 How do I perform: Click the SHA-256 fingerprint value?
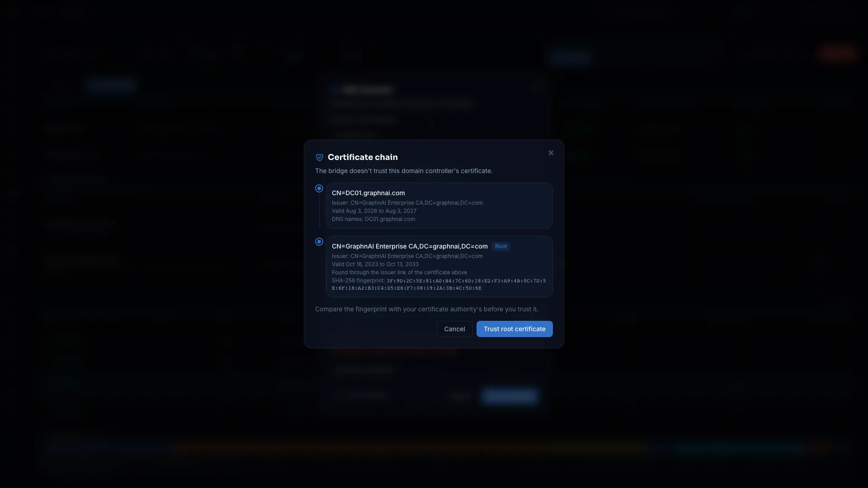click(x=439, y=284)
